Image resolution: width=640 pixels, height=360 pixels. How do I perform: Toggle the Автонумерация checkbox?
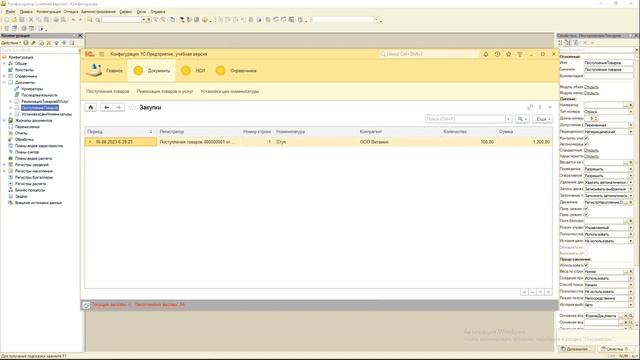click(586, 144)
